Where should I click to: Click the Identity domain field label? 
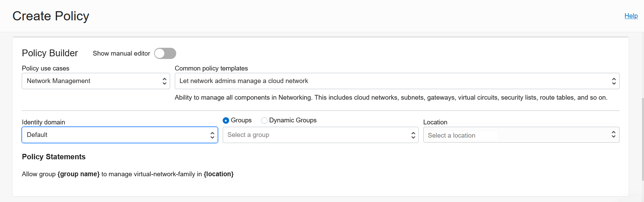(x=43, y=122)
